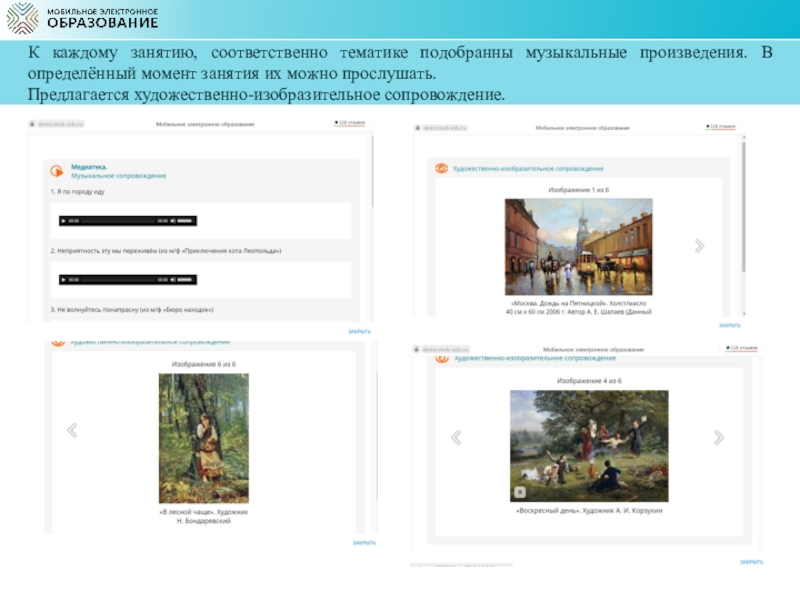
Task: Open the «В лесной чаще» painting
Action: 204,438
